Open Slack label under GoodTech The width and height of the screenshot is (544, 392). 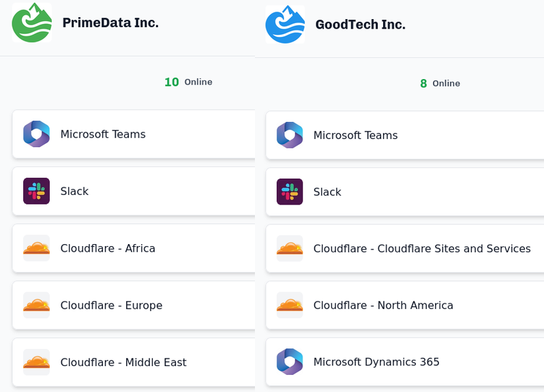tap(327, 192)
